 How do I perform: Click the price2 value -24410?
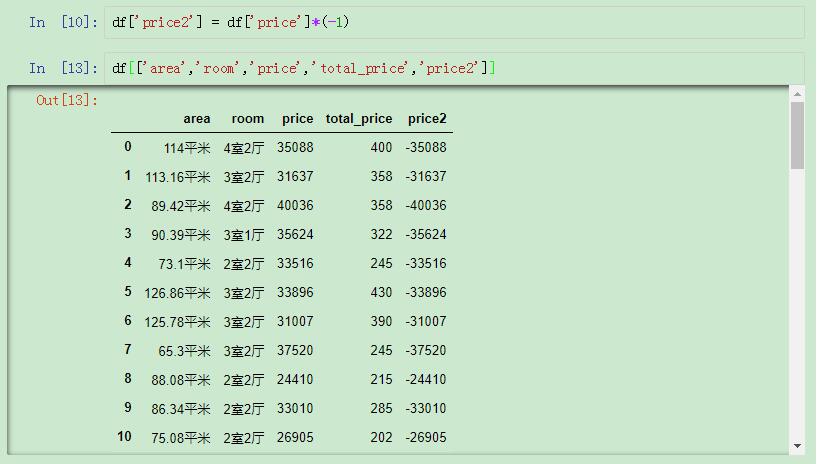click(426, 380)
